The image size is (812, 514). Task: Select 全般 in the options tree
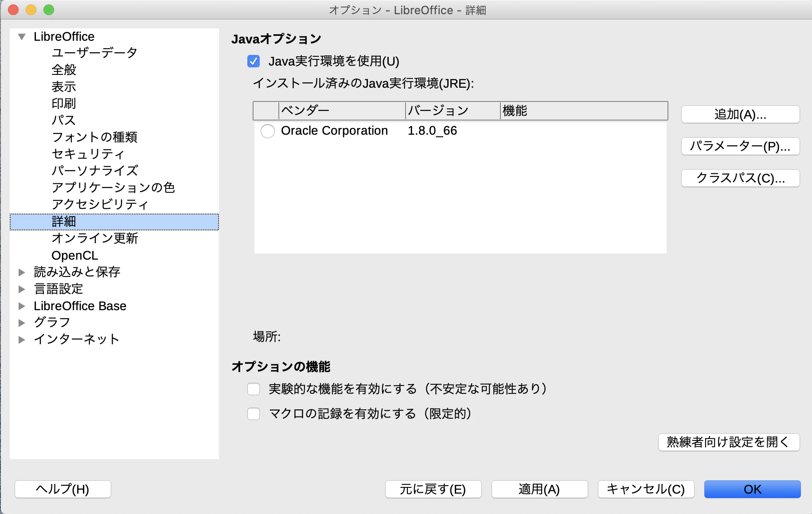point(64,70)
